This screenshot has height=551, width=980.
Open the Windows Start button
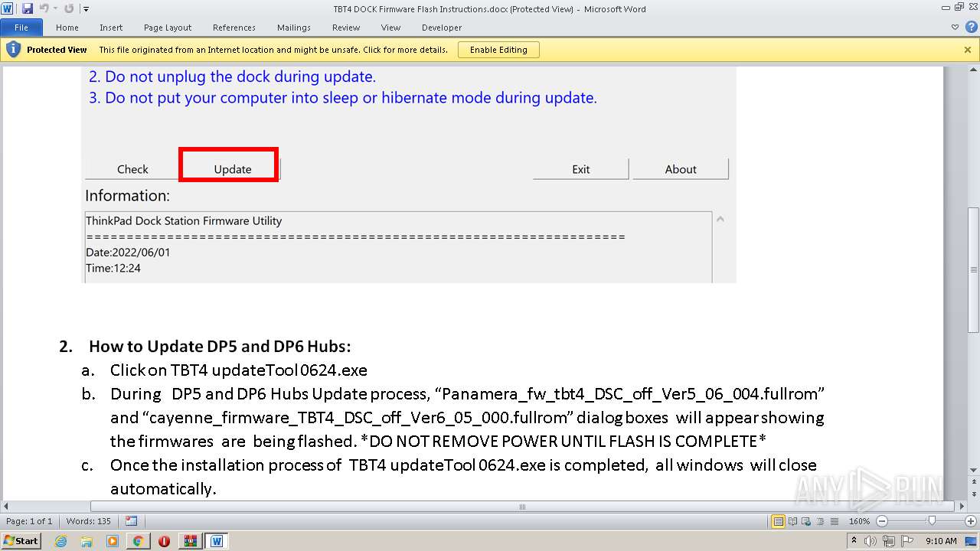pos(21,540)
